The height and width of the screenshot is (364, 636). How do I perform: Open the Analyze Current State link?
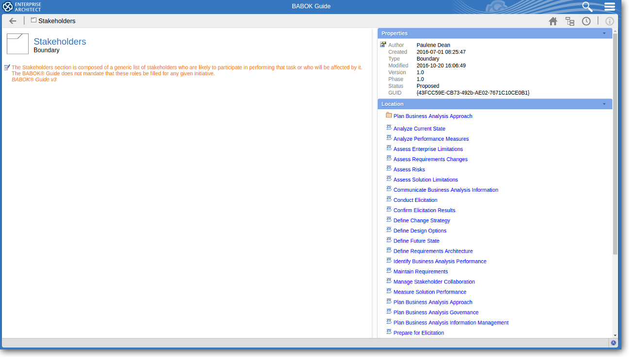(419, 129)
